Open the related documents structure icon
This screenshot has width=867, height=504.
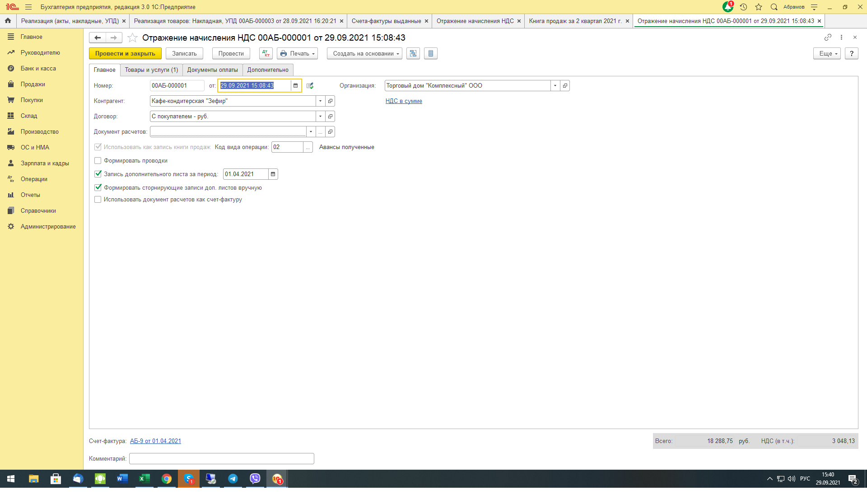click(413, 53)
